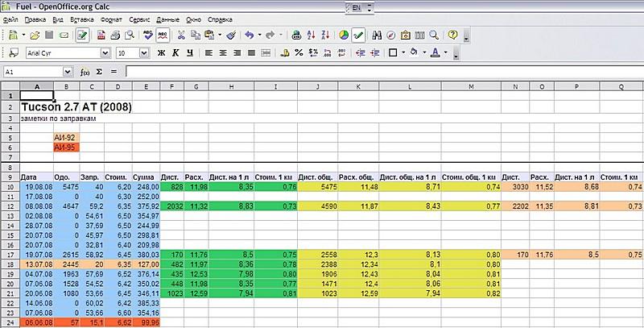Click the Function equals button
Screen dimensions: 644x328
(x=114, y=72)
